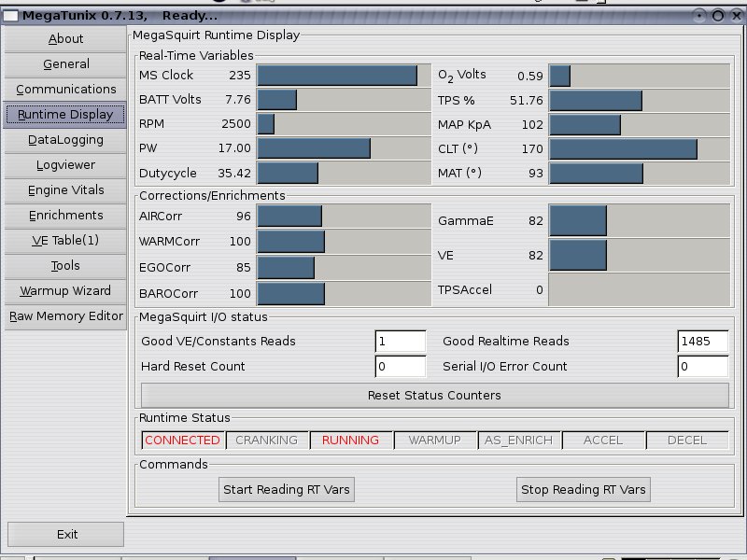Viewport: 747px width, 560px height.
Task: Click the CLT value 170
Action: pos(532,149)
